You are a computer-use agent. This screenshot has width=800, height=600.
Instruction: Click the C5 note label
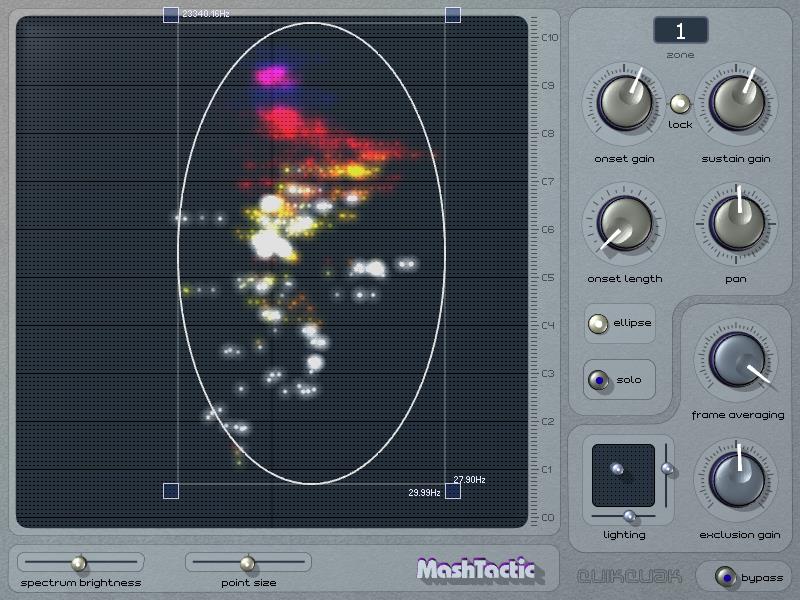click(548, 278)
